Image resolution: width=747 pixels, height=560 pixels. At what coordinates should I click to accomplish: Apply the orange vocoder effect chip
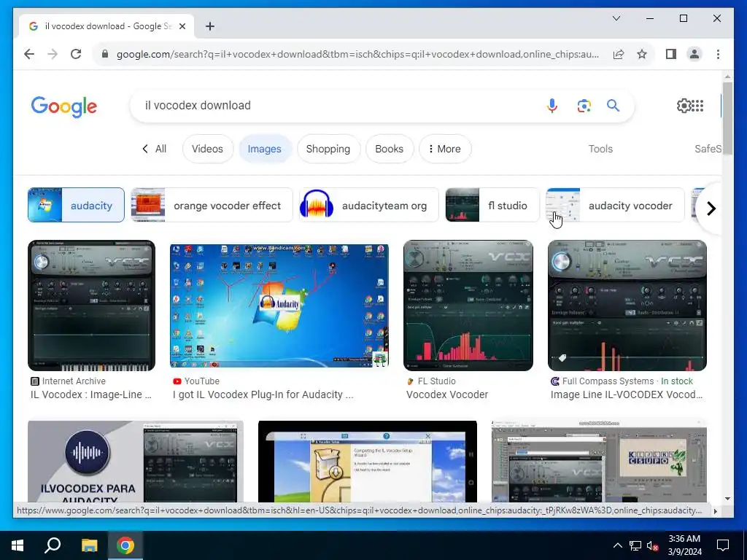coord(212,205)
